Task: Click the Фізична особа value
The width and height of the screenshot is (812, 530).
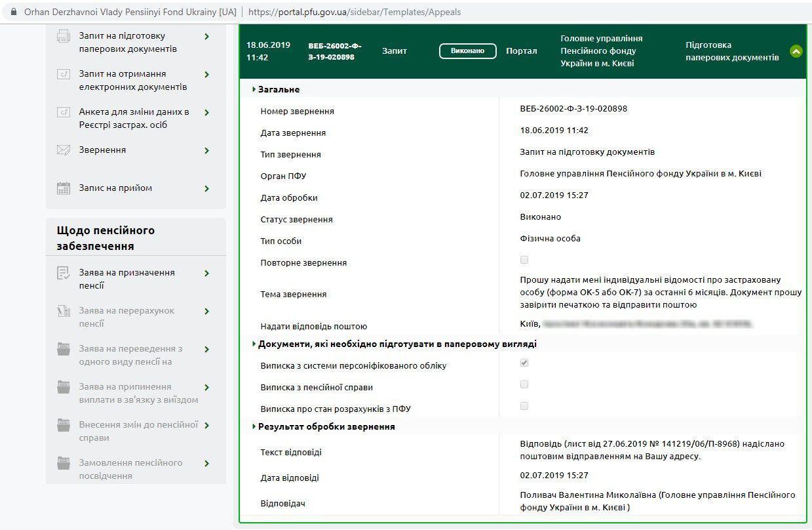Action: [x=550, y=239]
